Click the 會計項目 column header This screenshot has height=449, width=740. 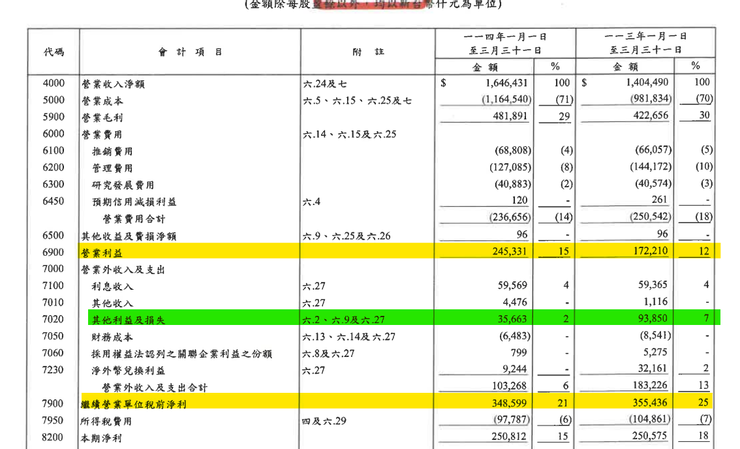point(184,50)
